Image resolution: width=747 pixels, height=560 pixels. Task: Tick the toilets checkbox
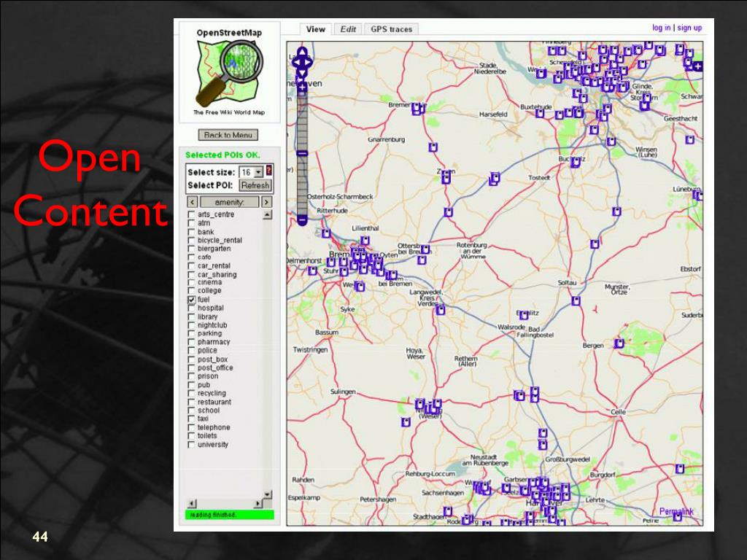click(x=192, y=436)
